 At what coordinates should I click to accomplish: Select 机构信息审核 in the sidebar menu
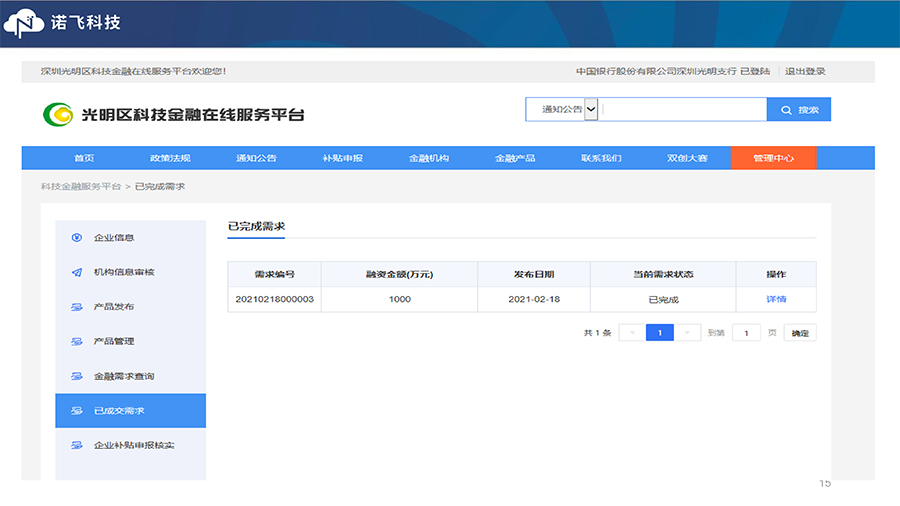[x=130, y=273]
